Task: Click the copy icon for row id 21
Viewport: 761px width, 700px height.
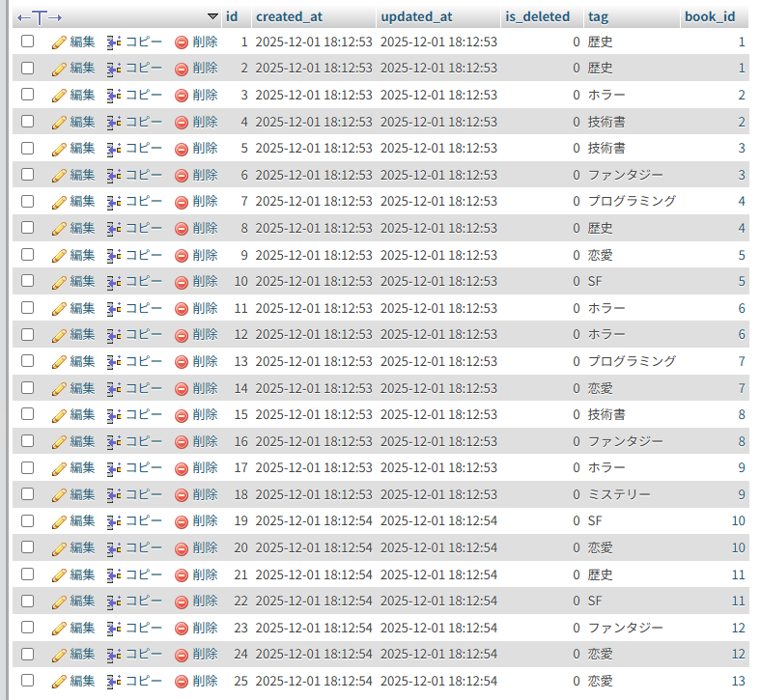Action: click(113, 574)
